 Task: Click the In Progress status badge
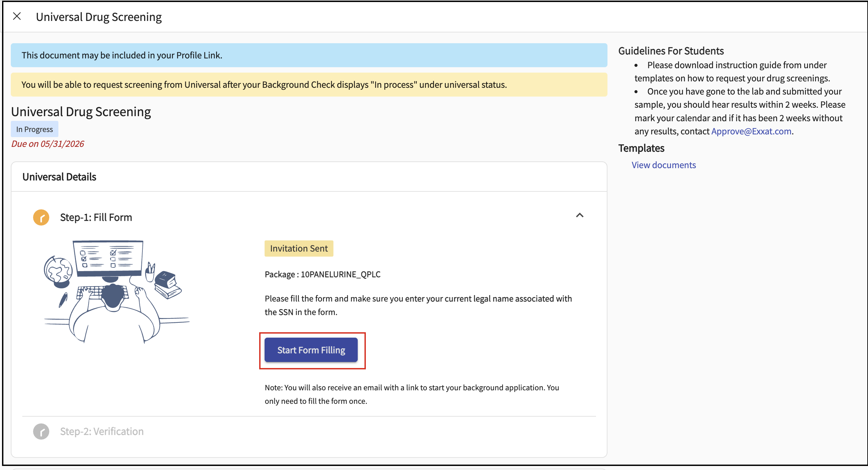pyautogui.click(x=34, y=129)
